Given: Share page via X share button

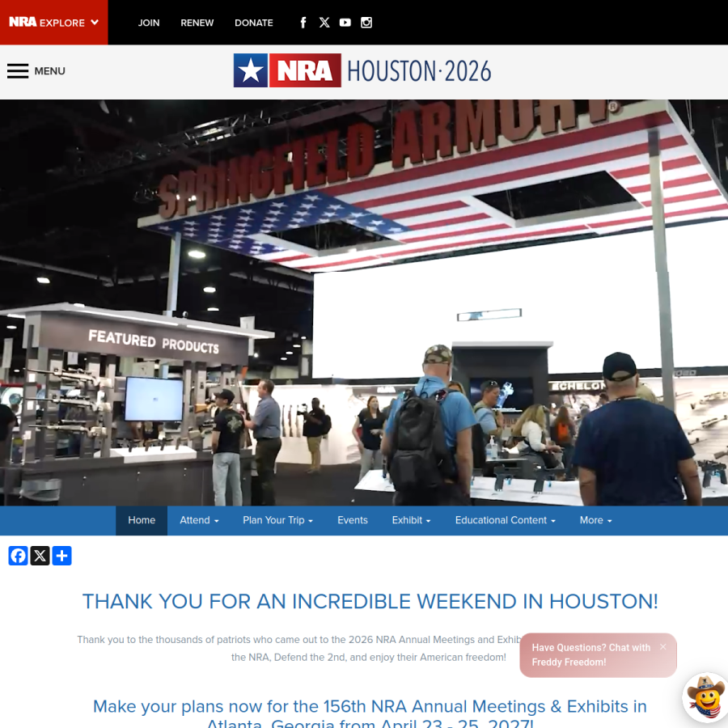Looking at the screenshot, I should point(40,556).
